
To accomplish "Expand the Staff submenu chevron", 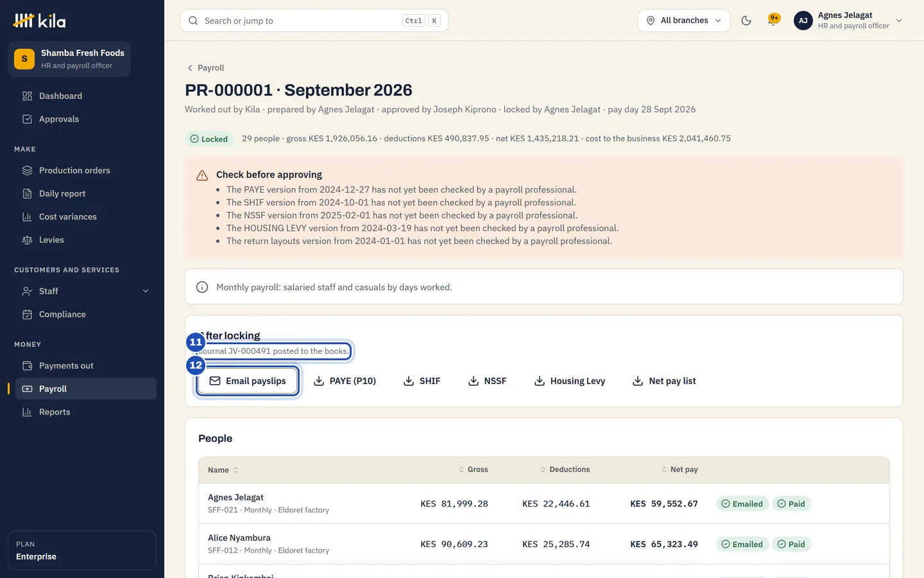I will tap(146, 291).
